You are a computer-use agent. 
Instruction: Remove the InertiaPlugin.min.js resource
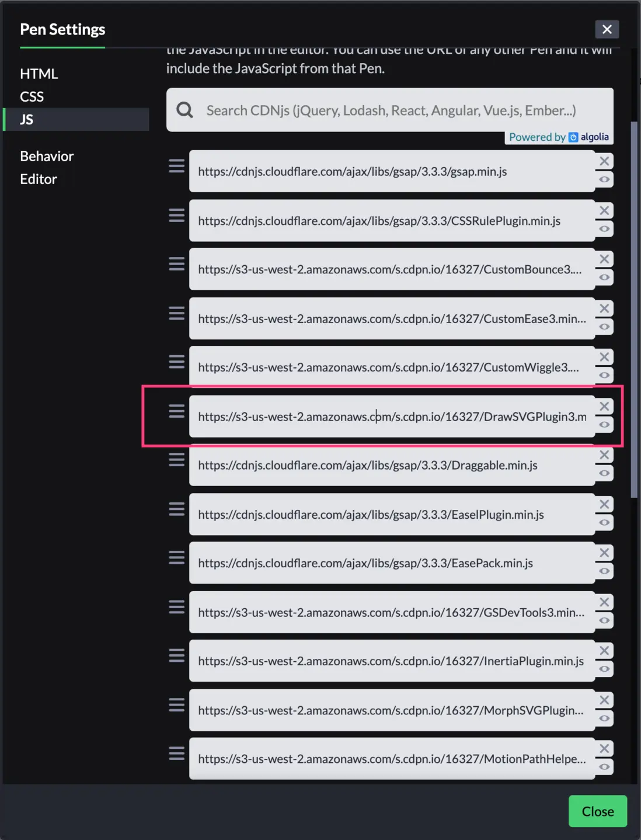604,651
